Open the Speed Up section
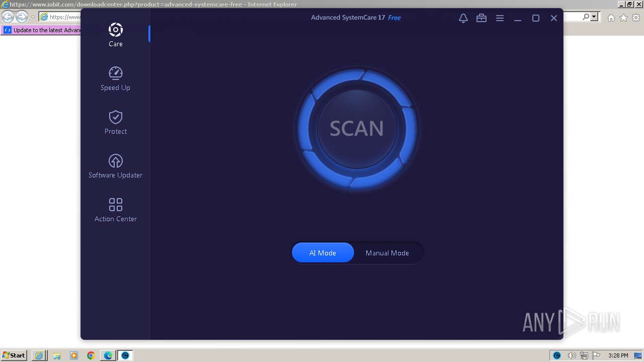The image size is (644, 362). pyautogui.click(x=115, y=78)
